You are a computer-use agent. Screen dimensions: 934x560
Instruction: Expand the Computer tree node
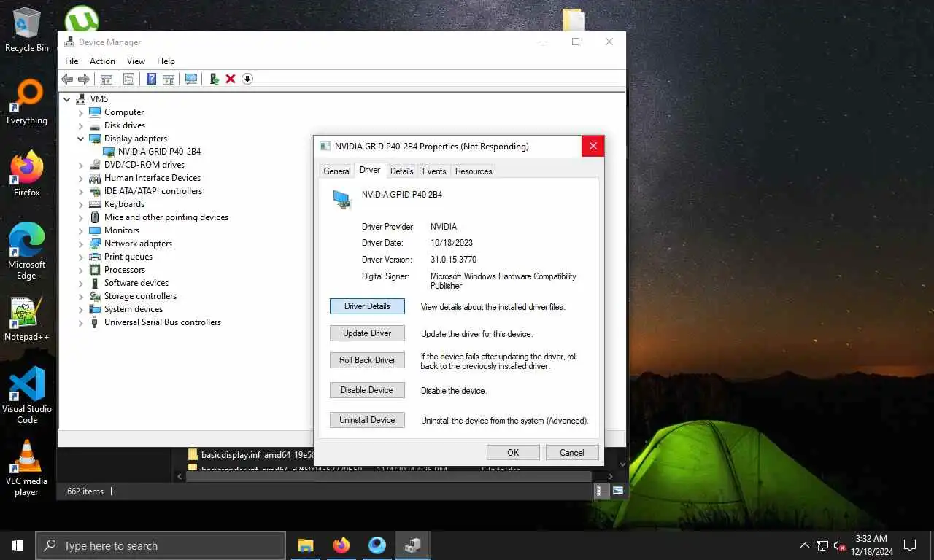tap(81, 112)
